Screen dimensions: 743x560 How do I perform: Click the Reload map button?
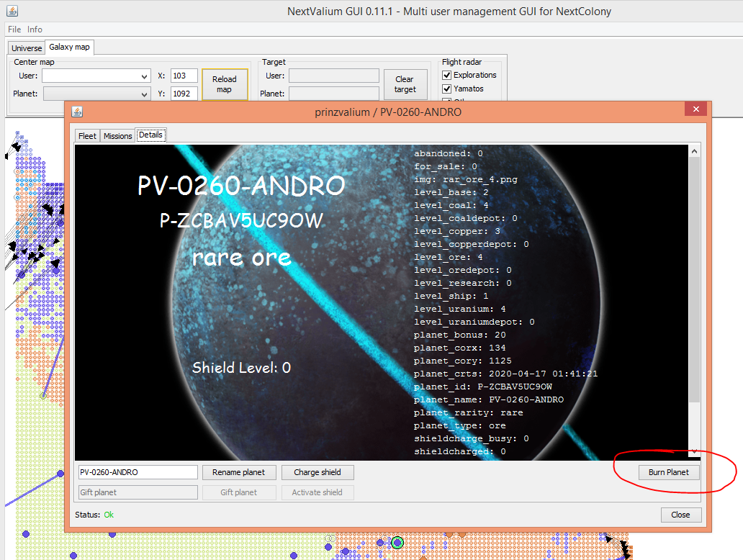[x=224, y=84]
